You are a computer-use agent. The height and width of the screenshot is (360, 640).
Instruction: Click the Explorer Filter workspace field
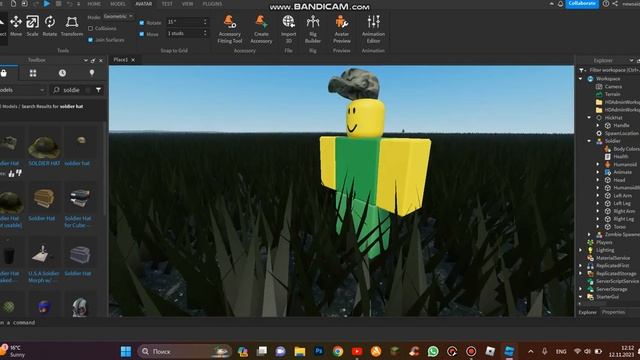click(614, 70)
